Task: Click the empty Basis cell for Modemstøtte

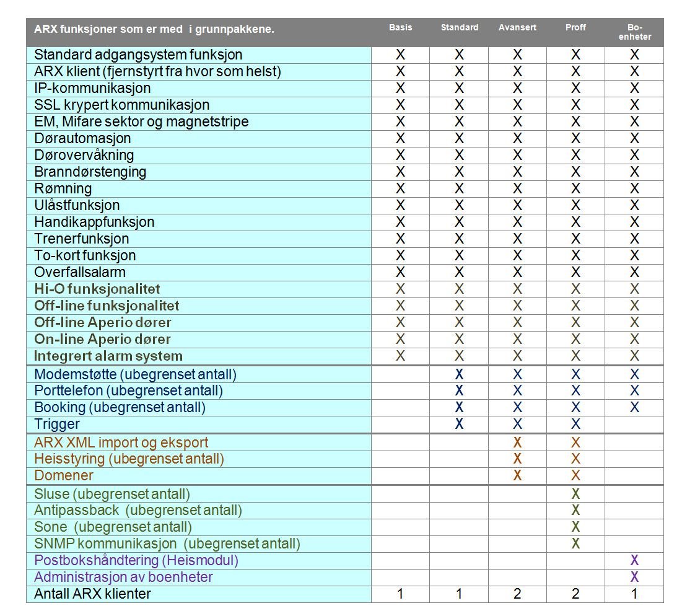Action: 400,375
